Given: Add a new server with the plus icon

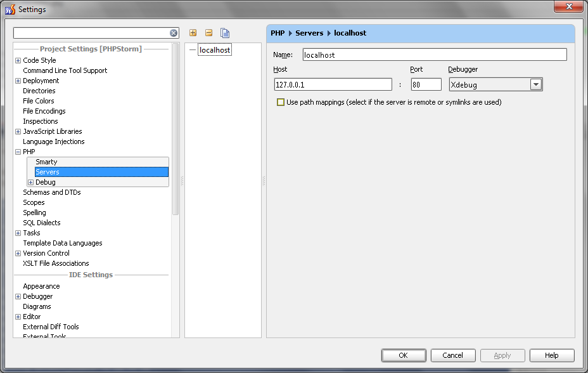Looking at the screenshot, I should coord(193,33).
